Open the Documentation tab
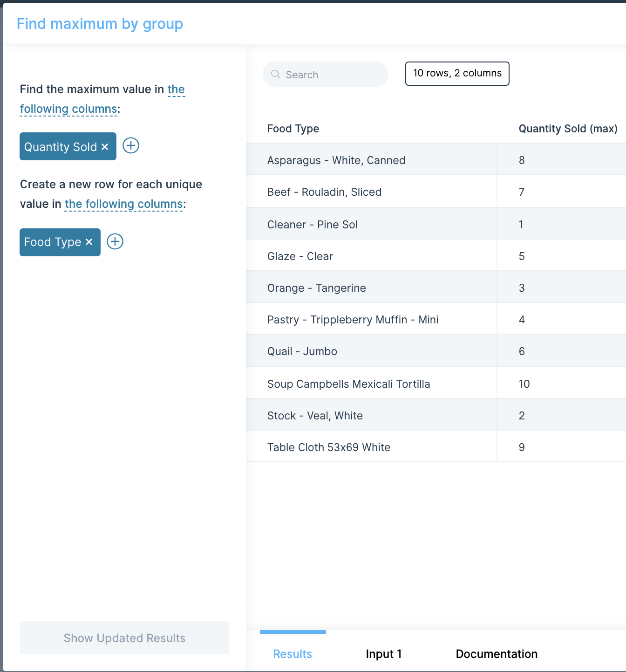This screenshot has height=672, width=626. pyautogui.click(x=497, y=654)
